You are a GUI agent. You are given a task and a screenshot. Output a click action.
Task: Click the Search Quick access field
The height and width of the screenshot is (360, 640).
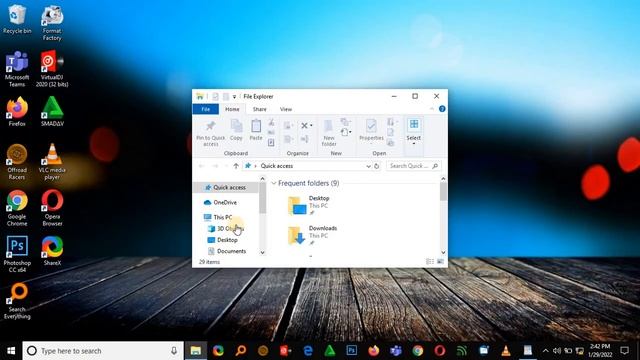pyautogui.click(x=413, y=166)
